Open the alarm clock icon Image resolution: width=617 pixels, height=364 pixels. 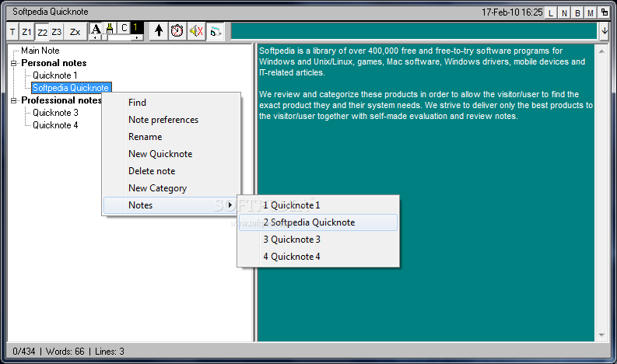[x=177, y=30]
